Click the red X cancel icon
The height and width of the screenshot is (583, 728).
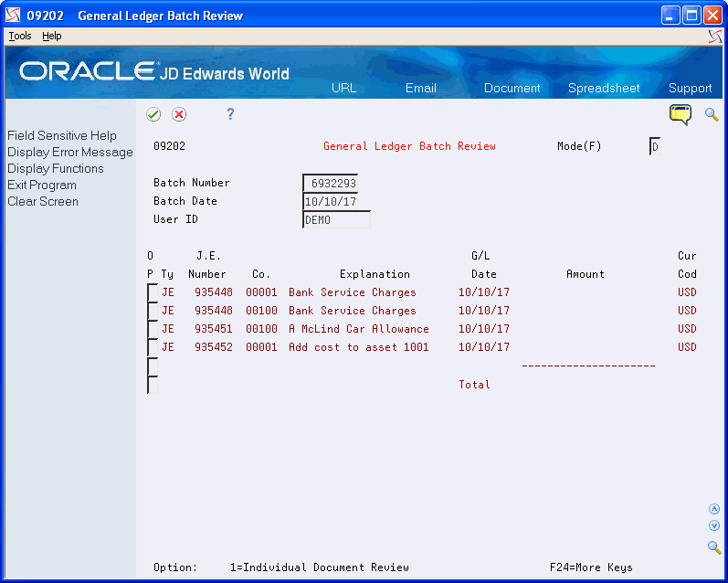[x=179, y=114]
